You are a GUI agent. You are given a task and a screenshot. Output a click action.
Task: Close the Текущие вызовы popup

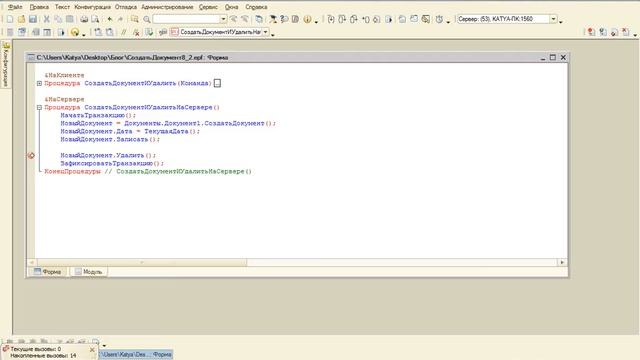(x=92, y=350)
